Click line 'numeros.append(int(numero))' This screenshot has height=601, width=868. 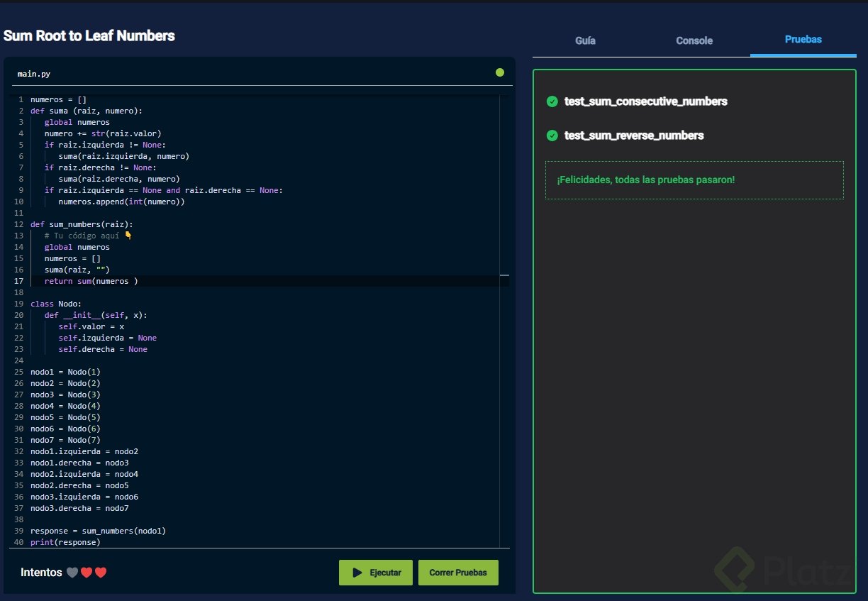pos(122,202)
